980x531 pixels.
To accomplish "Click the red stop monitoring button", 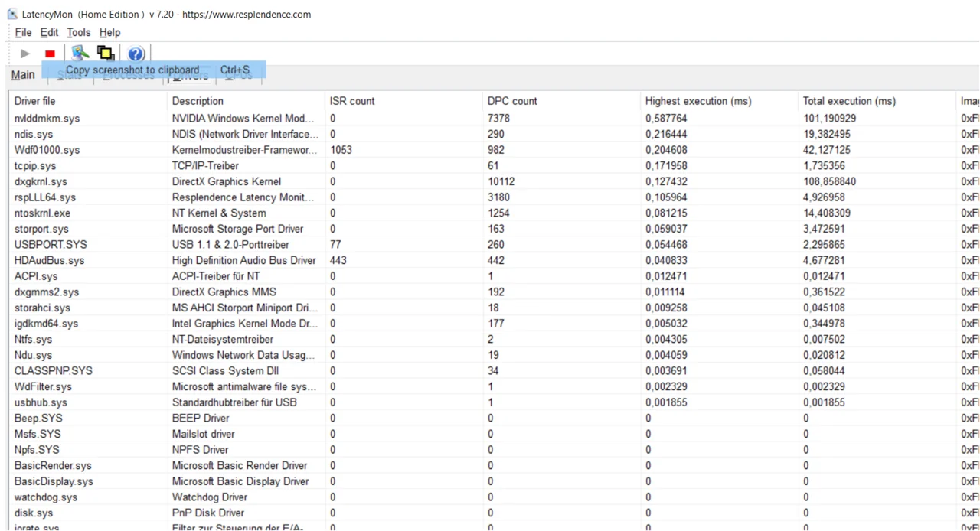I will (50, 54).
